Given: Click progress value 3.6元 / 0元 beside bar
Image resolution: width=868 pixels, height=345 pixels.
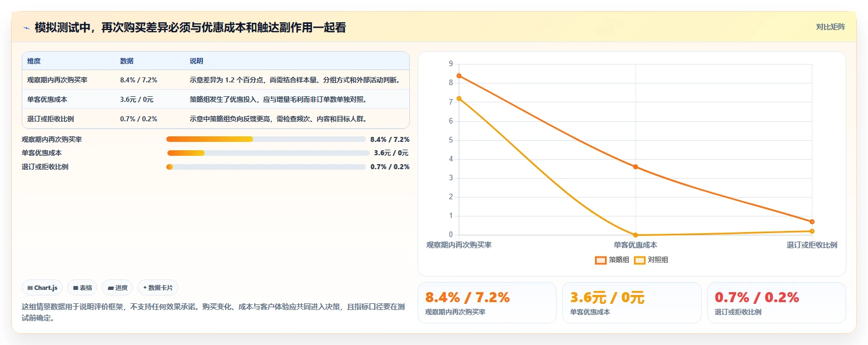Looking at the screenshot, I should tap(391, 153).
